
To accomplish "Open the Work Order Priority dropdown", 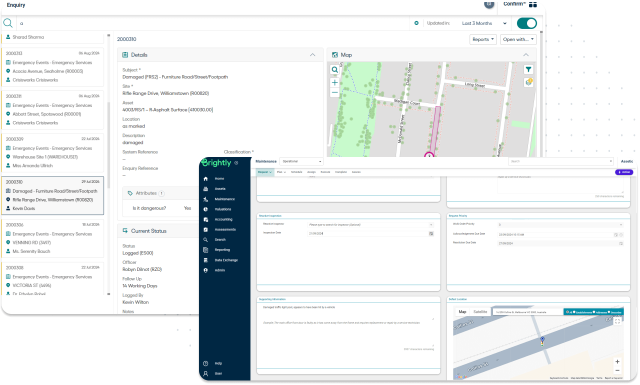I will coord(560,225).
